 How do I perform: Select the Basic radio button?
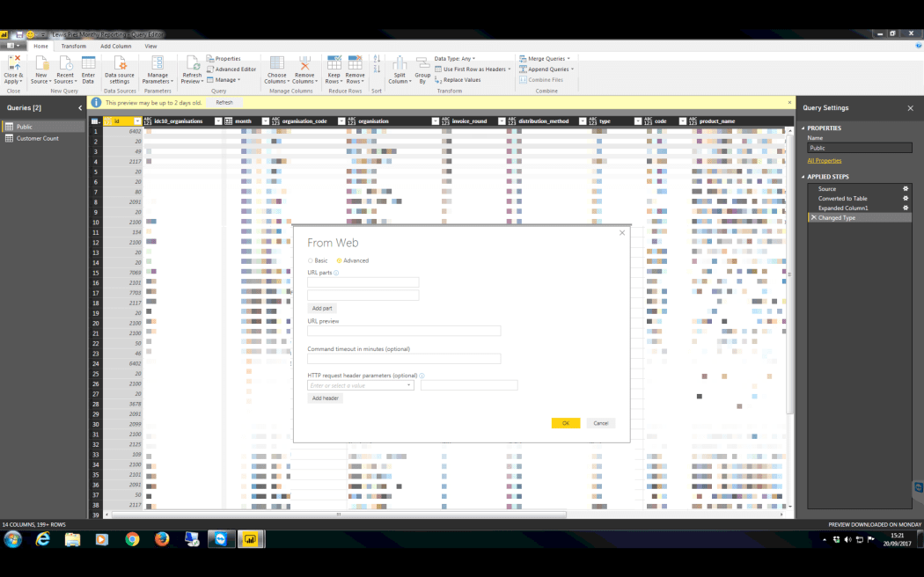pyautogui.click(x=310, y=260)
